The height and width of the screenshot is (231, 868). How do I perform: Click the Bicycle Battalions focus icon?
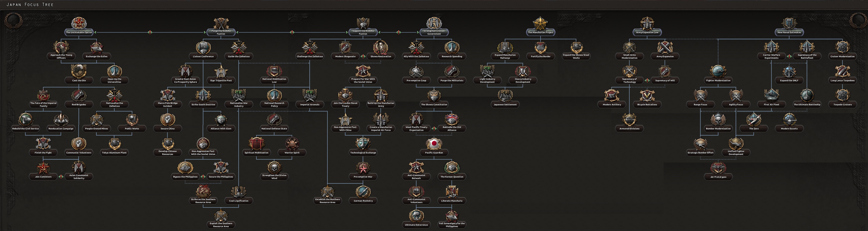coord(647,96)
